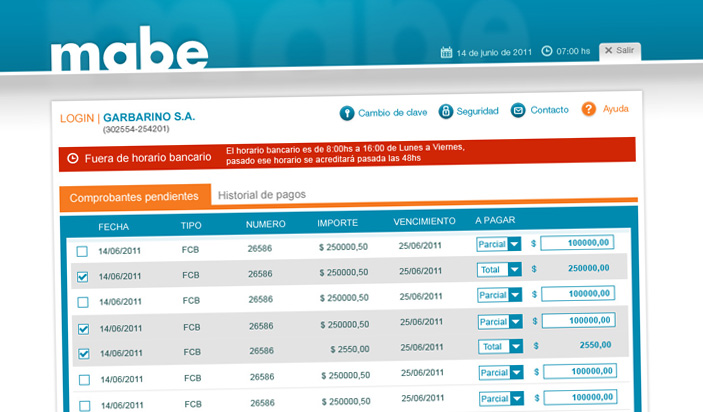Click the calendar icon beside the date
This screenshot has width=703, height=412.
coord(446,52)
